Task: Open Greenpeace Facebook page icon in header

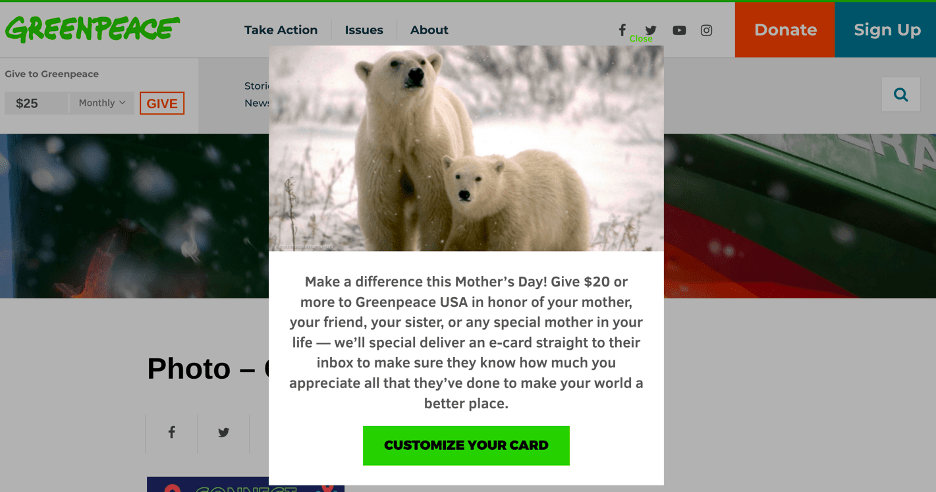Action: (x=622, y=30)
